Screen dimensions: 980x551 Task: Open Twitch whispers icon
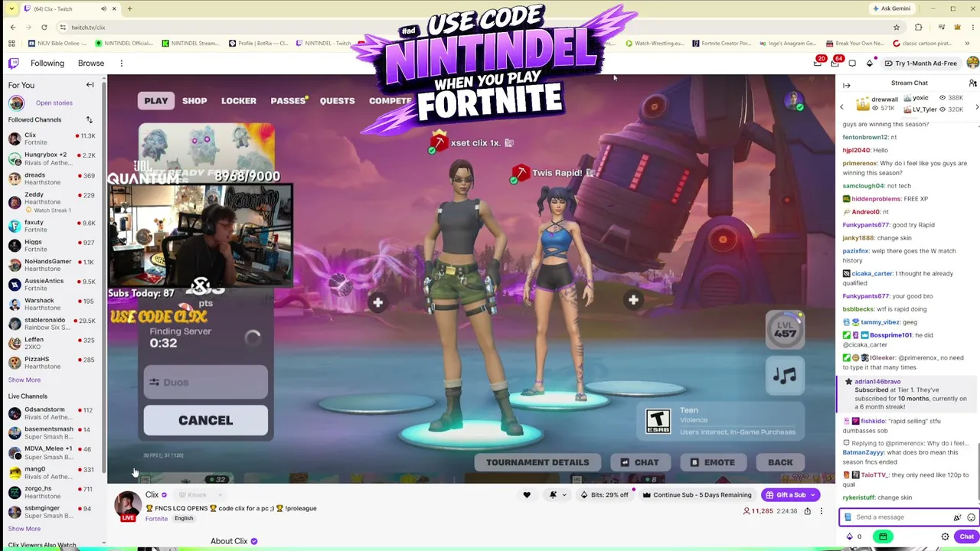pos(852,64)
